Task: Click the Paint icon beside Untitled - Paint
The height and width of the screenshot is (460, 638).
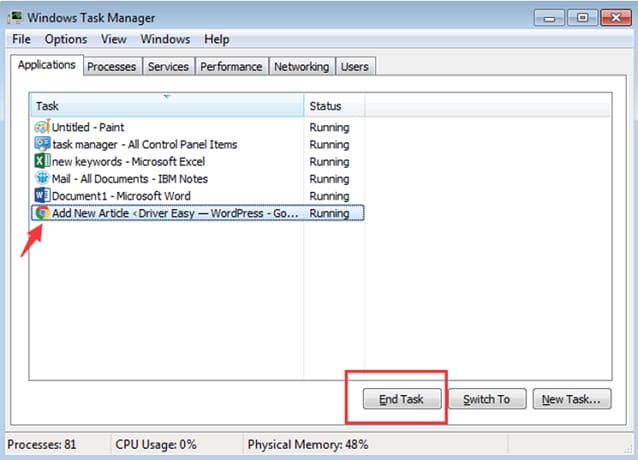Action: 42,127
